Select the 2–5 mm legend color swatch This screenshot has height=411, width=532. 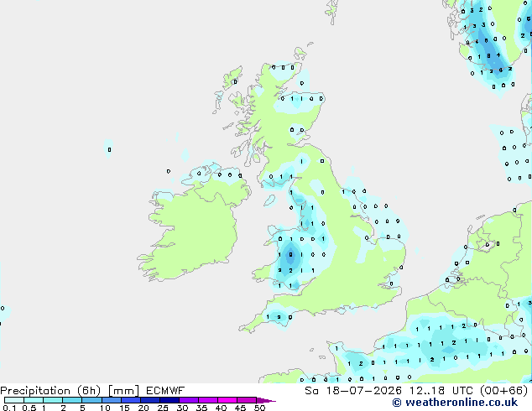[x=72, y=400]
